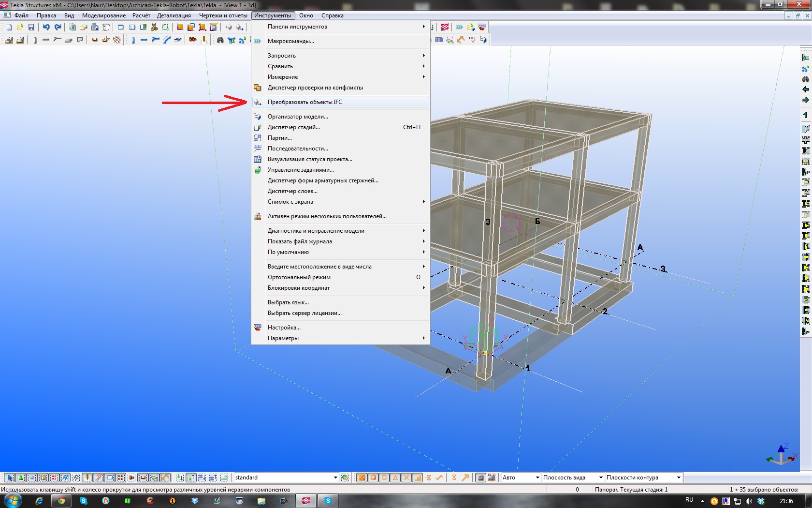Click the concrete pad footing icon
Viewport: 812px width, 508px height.
click(9, 40)
